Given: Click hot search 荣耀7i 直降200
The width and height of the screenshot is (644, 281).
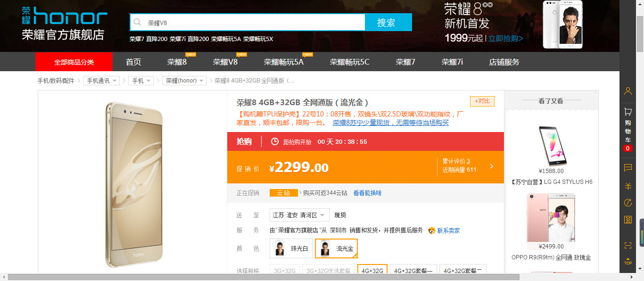Looking at the screenshot, I should [x=189, y=39].
